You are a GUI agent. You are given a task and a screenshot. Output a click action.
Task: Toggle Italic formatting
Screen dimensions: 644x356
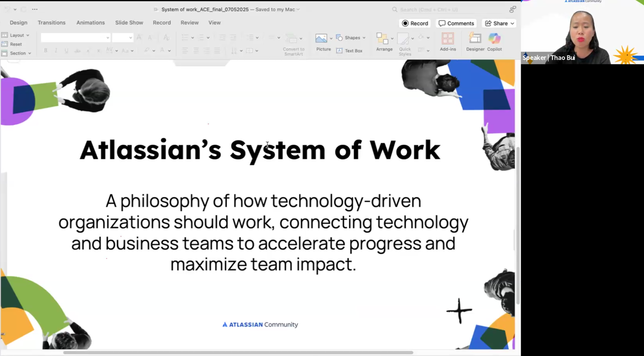click(56, 51)
